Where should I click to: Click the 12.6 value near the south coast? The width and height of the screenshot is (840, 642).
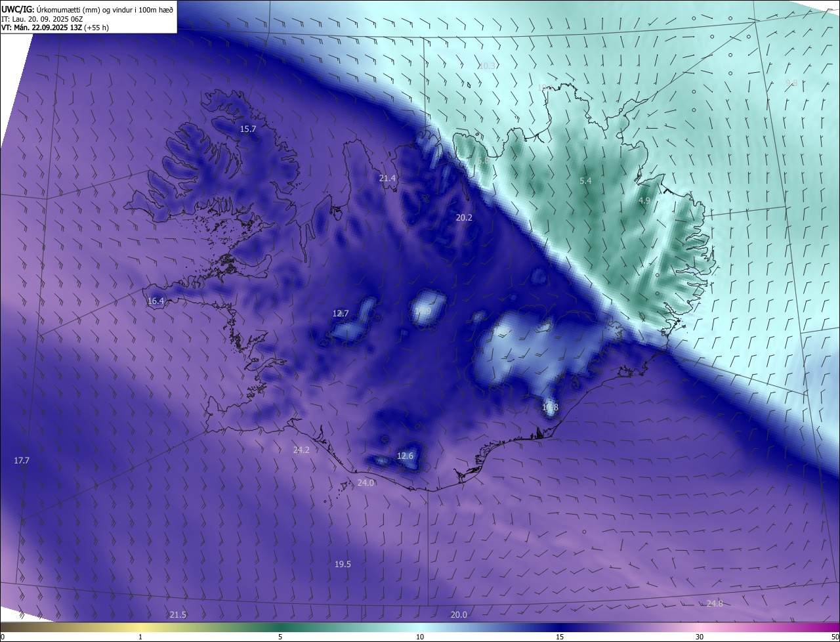[x=406, y=456]
